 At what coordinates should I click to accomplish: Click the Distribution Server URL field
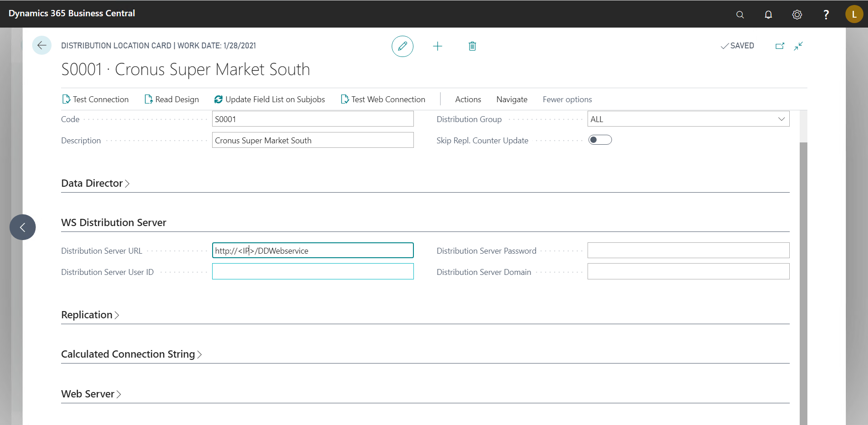point(313,250)
